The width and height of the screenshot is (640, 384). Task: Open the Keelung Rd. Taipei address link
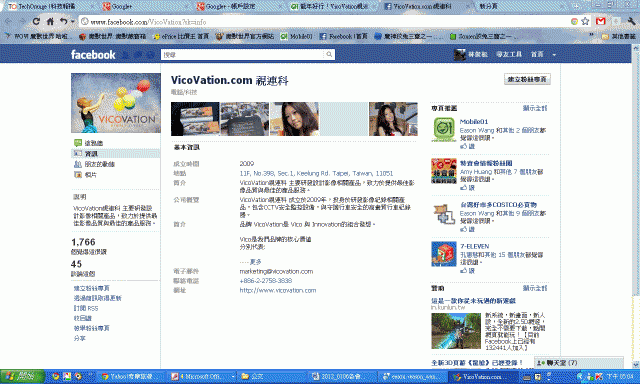[316, 173]
